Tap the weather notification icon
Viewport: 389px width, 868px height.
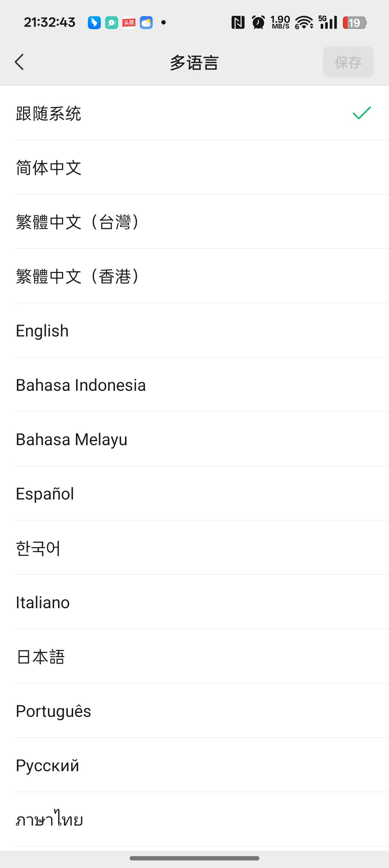tap(146, 23)
